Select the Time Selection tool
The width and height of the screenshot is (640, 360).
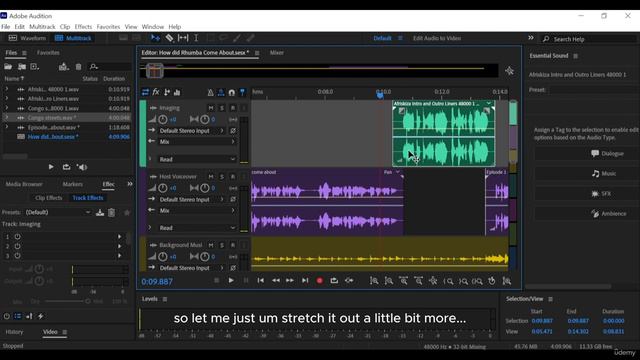(196, 38)
